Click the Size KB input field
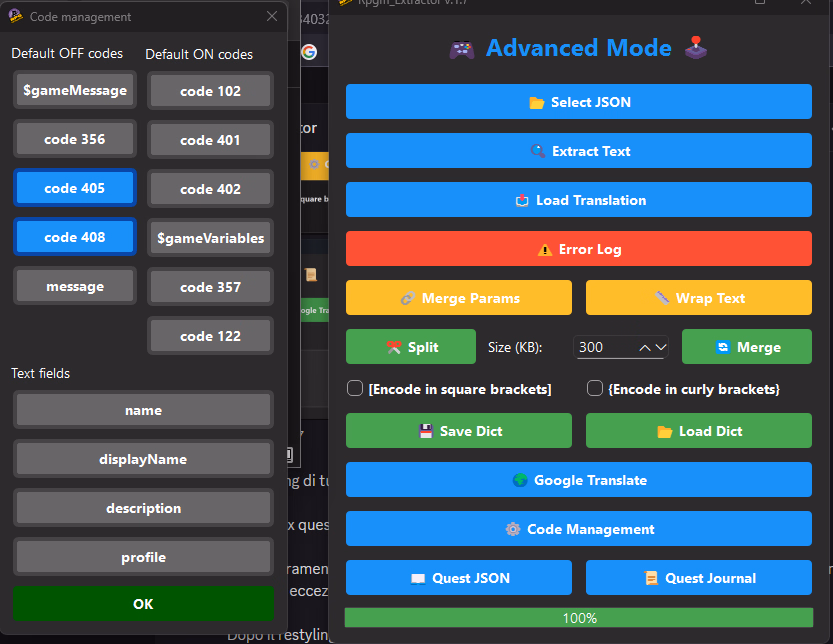The height and width of the screenshot is (644, 833). click(x=604, y=347)
